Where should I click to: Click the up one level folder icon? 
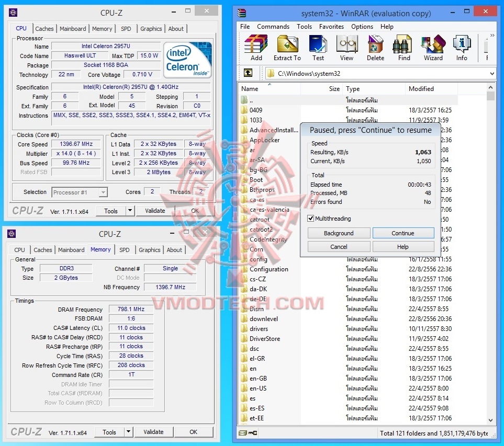248,73
